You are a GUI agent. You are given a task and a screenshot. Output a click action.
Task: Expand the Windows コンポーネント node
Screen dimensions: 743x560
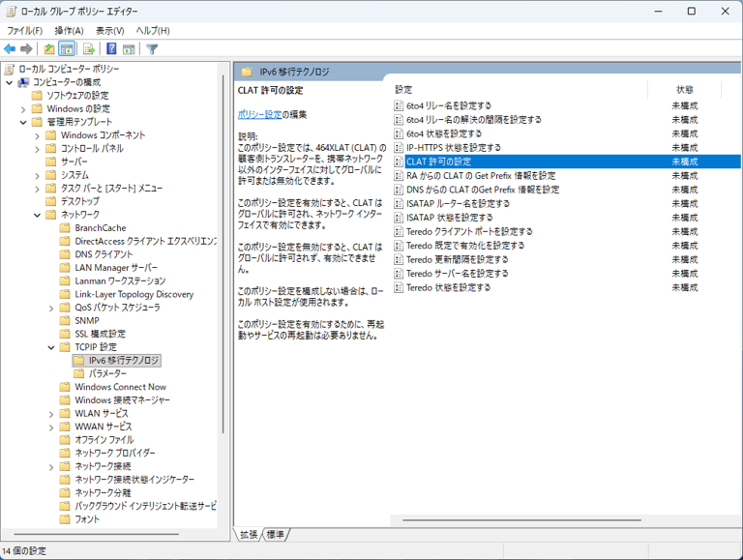(x=38, y=135)
